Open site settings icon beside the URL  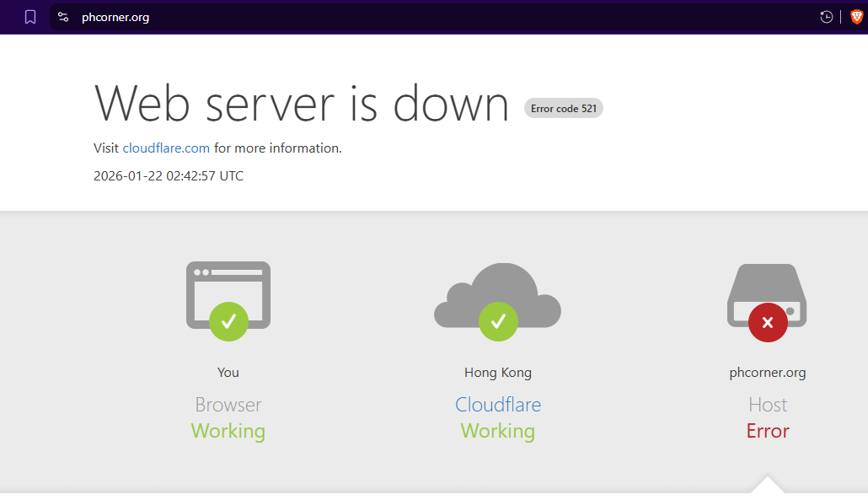click(63, 17)
